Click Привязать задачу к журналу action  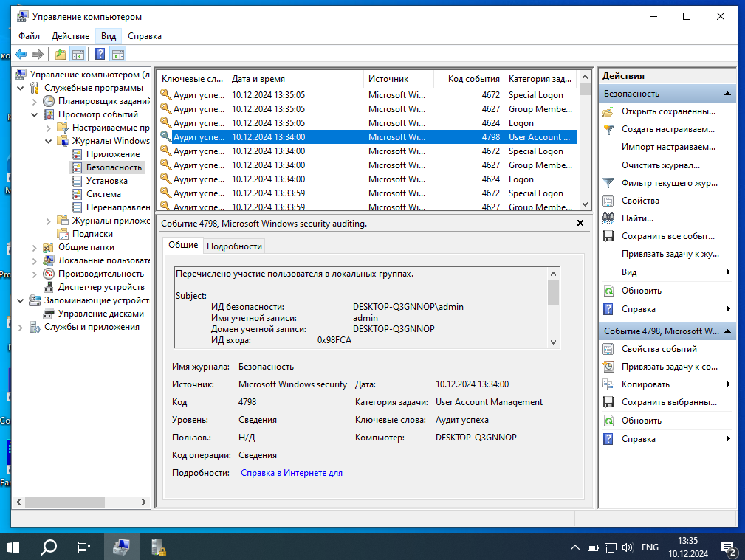point(670,254)
